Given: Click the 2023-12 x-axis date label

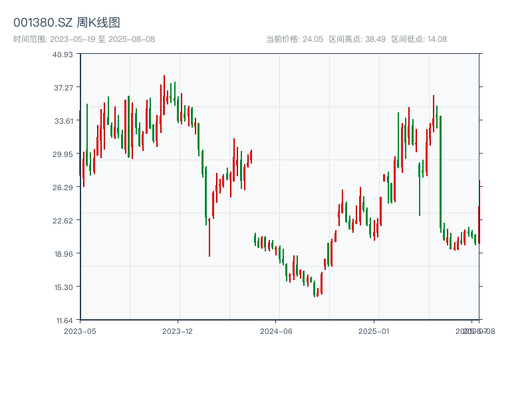Looking at the screenshot, I should (178, 331).
